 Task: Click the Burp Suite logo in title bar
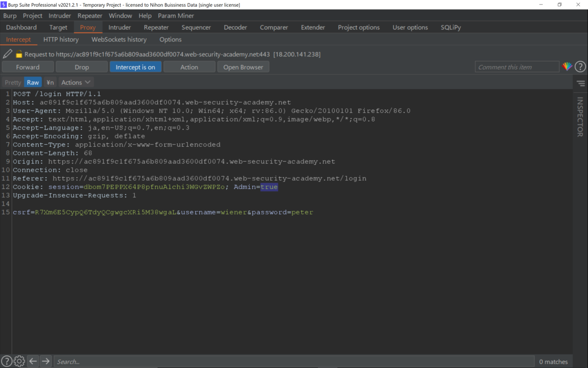point(4,4)
